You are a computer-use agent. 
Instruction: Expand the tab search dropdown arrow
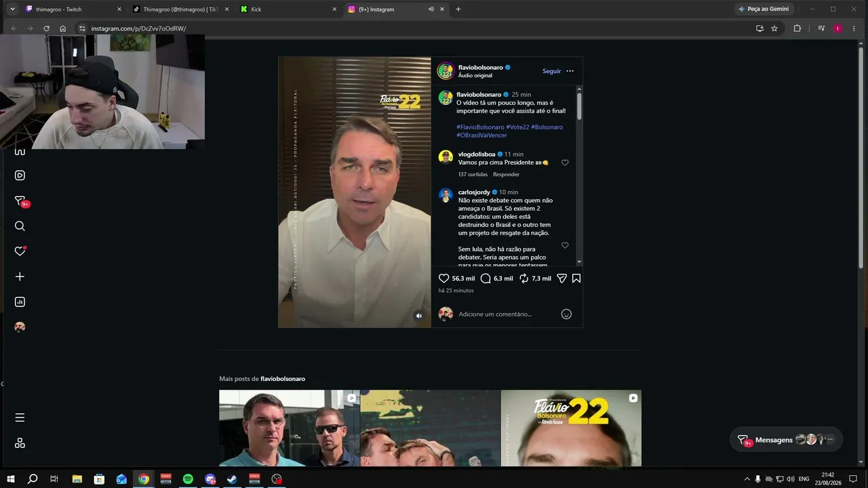tap(12, 9)
